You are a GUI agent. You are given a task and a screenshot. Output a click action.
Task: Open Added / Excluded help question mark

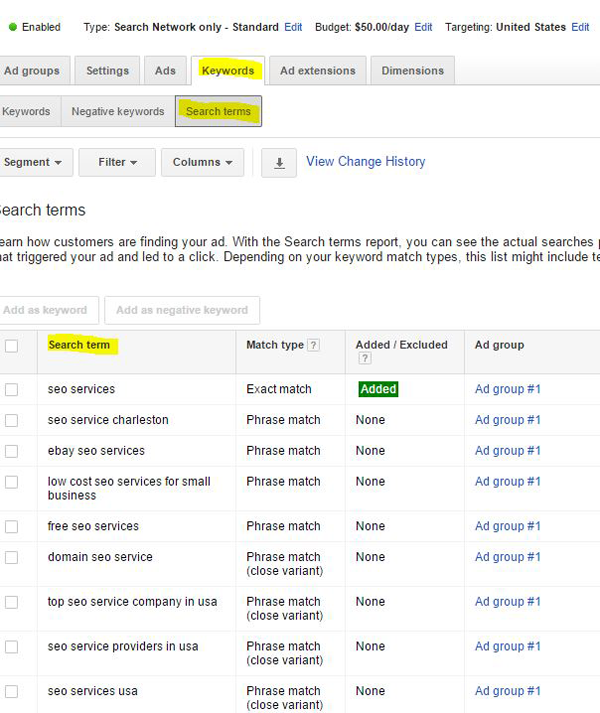[364, 358]
